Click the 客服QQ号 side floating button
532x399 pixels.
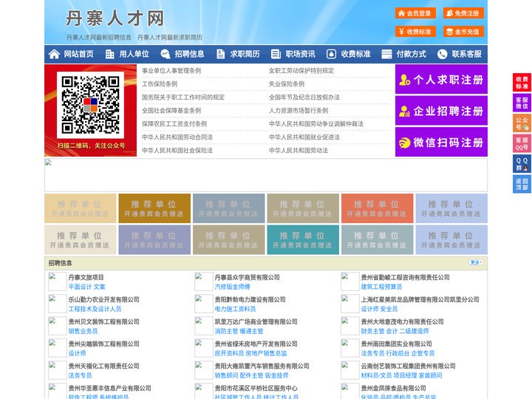(522, 143)
